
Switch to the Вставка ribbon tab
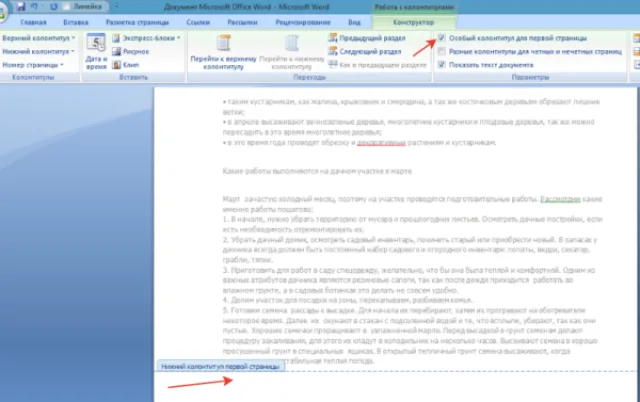point(76,22)
